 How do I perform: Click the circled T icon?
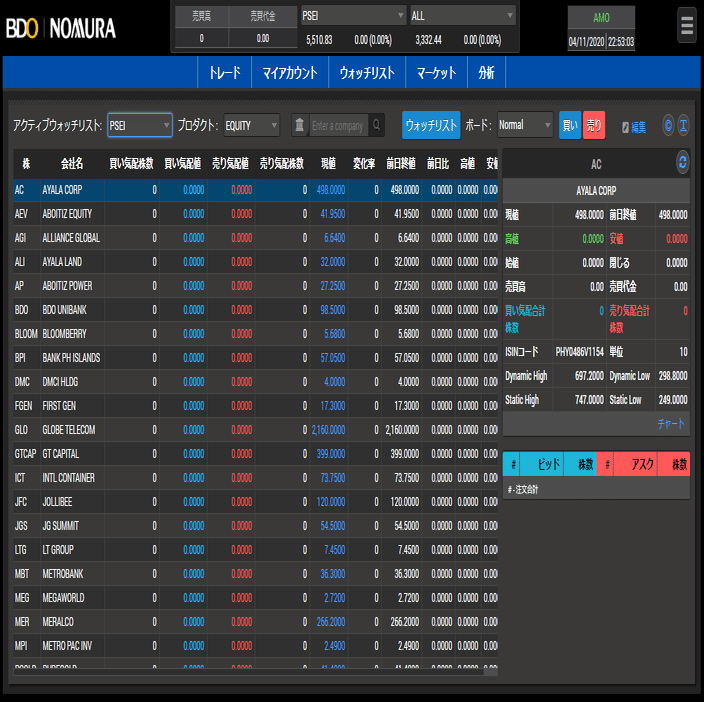coord(683,126)
